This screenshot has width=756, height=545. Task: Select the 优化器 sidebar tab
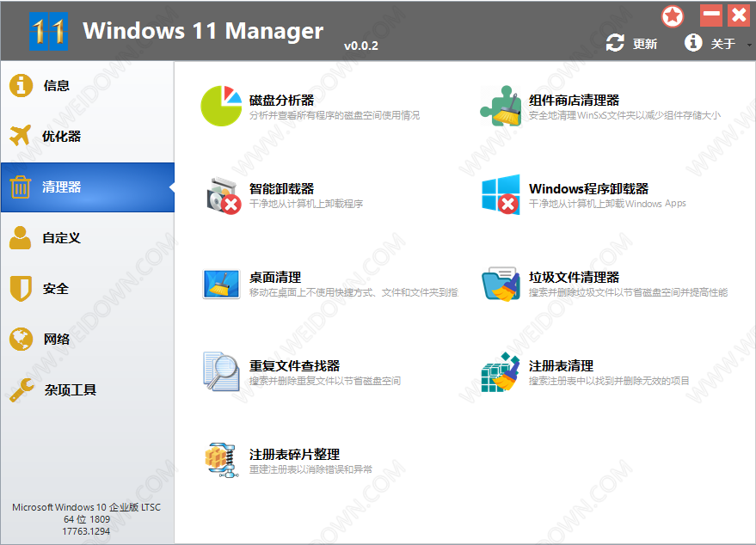tap(61, 137)
